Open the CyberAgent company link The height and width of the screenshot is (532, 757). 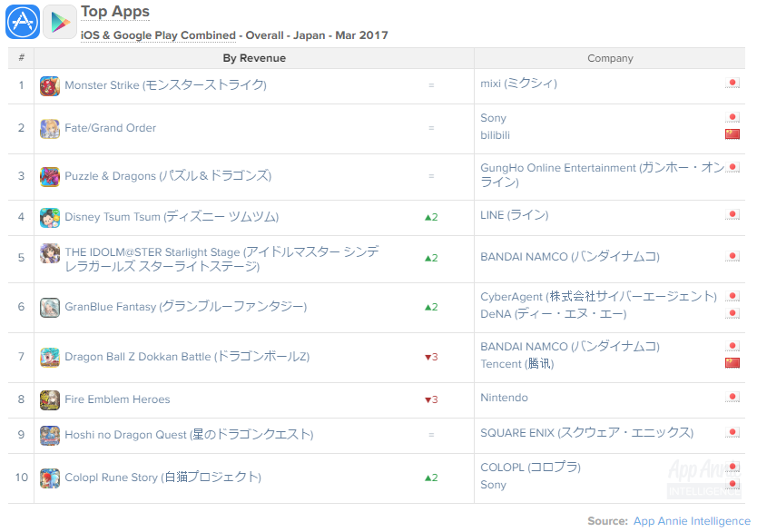click(x=599, y=297)
